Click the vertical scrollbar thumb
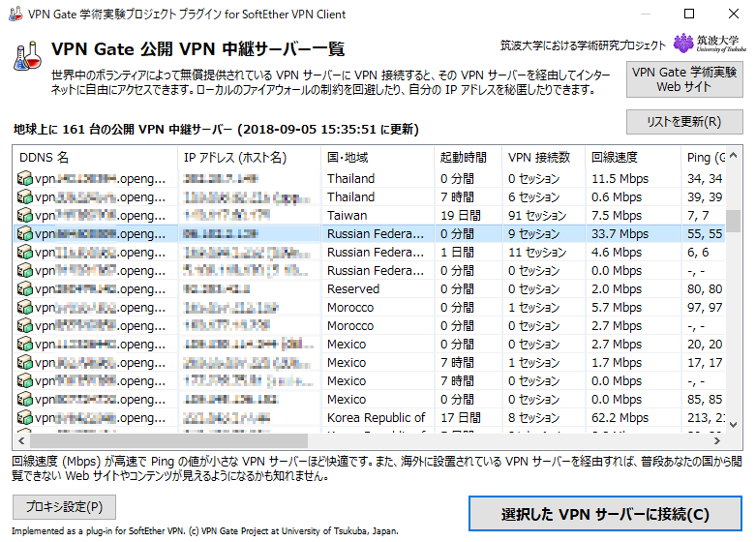Viewport: 756px width, 542px height. (x=734, y=221)
